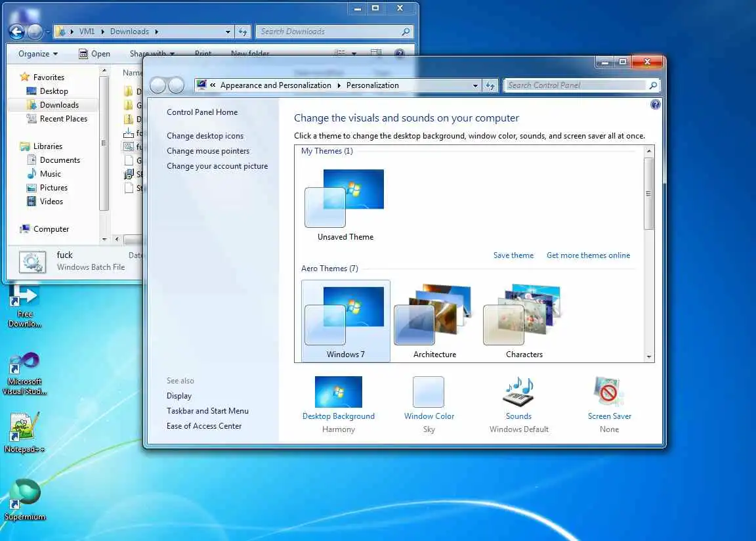
Task: Click VM1 breadcrumb in Explorer address bar
Action: pos(87,32)
